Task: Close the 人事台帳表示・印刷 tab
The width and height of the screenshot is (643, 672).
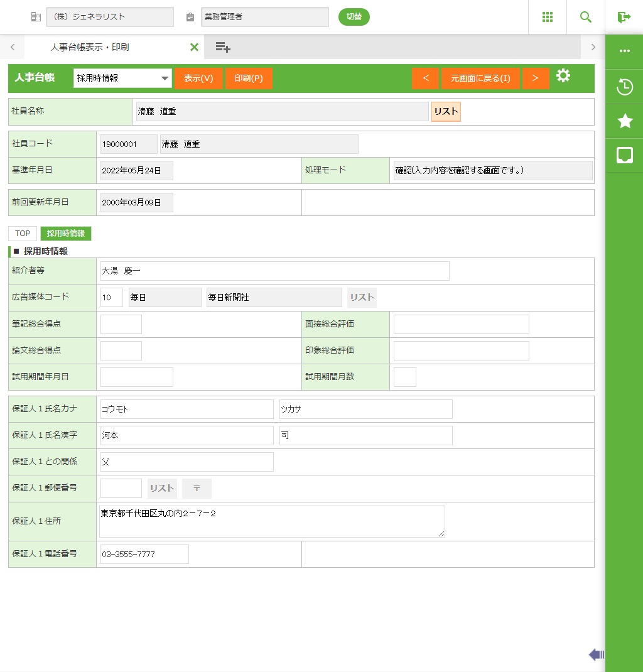Action: coord(194,47)
